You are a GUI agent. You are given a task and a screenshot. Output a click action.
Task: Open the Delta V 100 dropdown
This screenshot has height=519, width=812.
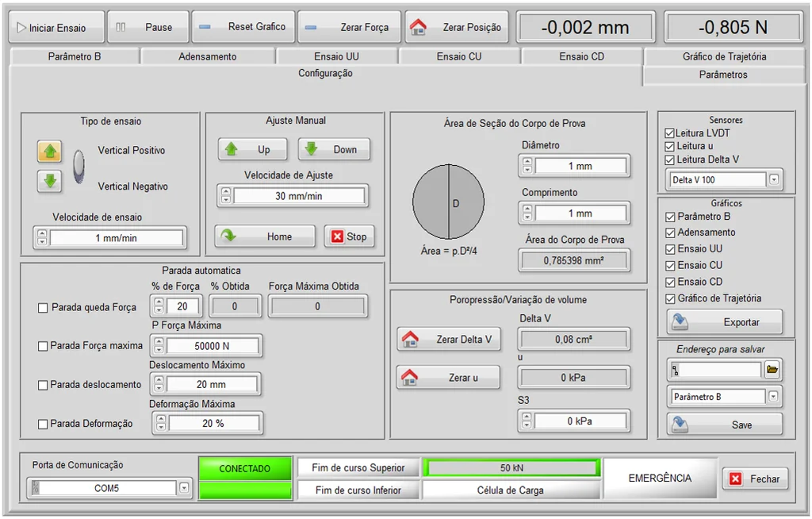[774, 180]
